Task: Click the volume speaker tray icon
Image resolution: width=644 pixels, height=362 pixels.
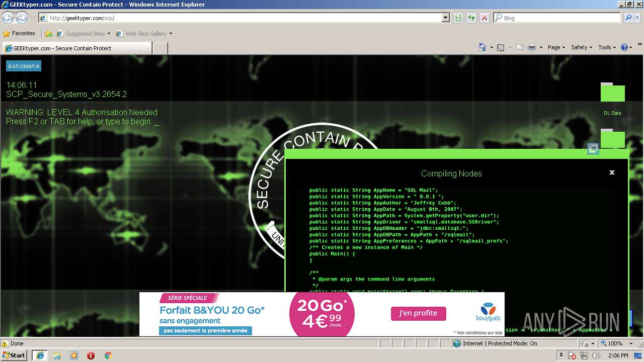Action: pos(596,355)
